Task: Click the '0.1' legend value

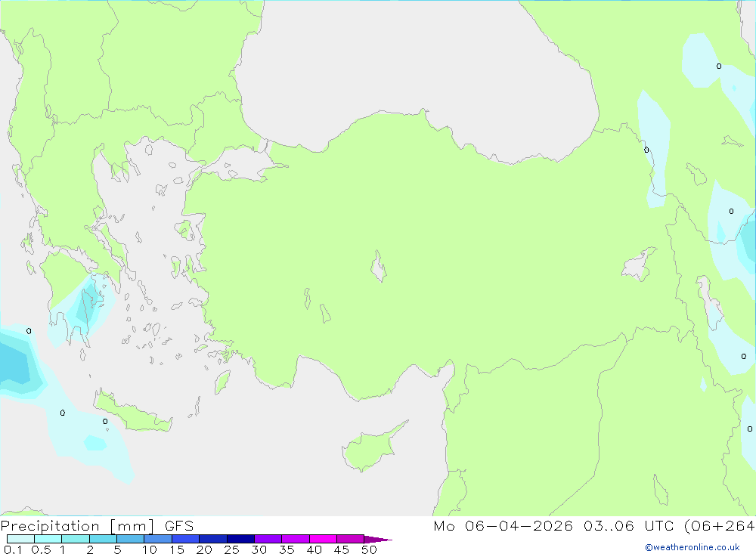Action: coord(13,549)
